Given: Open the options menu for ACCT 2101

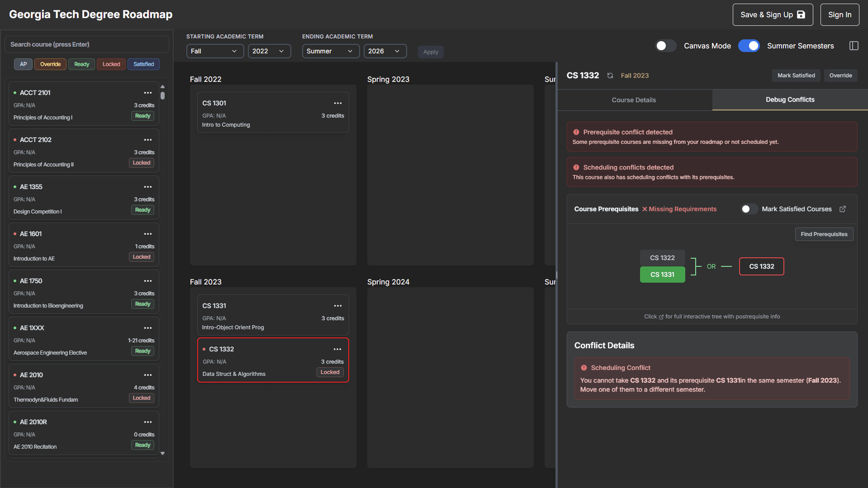Looking at the screenshot, I should (148, 93).
